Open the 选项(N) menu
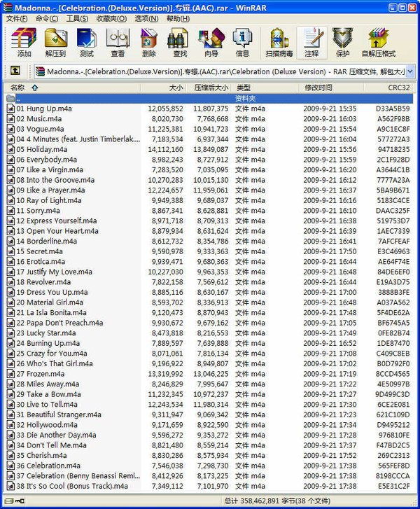 tap(147, 19)
